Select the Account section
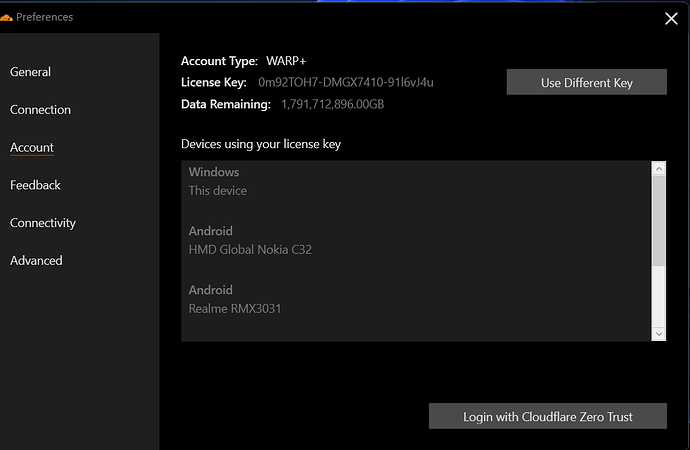690x450 pixels. tap(32, 147)
